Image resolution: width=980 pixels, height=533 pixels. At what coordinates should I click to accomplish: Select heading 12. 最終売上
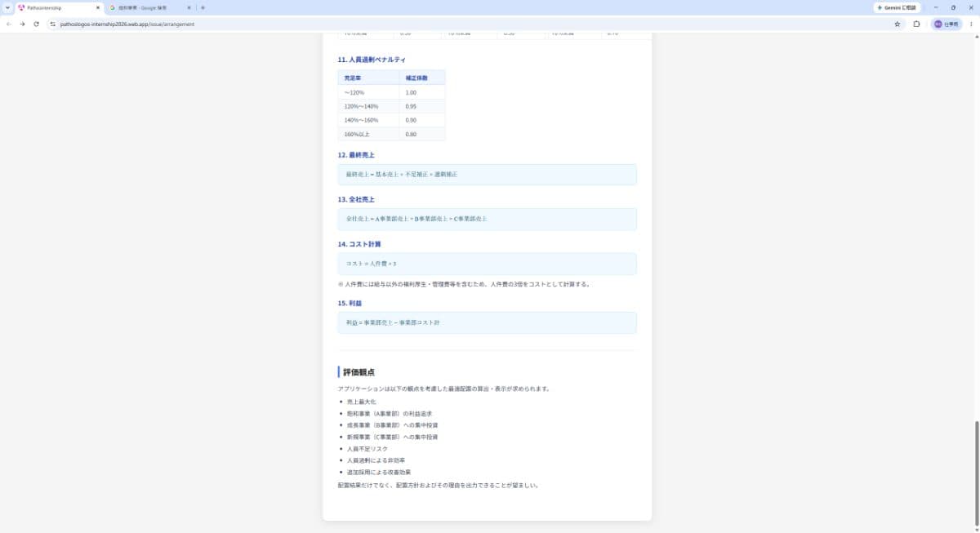point(356,154)
